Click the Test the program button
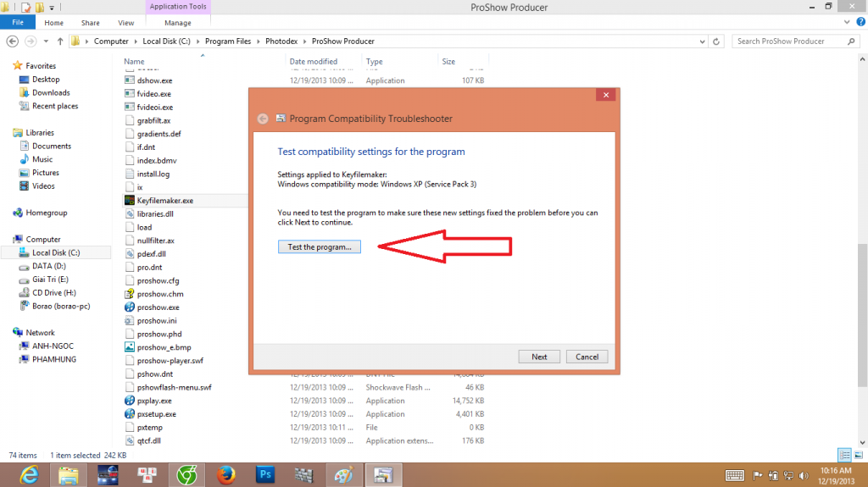The image size is (868, 487). point(319,246)
